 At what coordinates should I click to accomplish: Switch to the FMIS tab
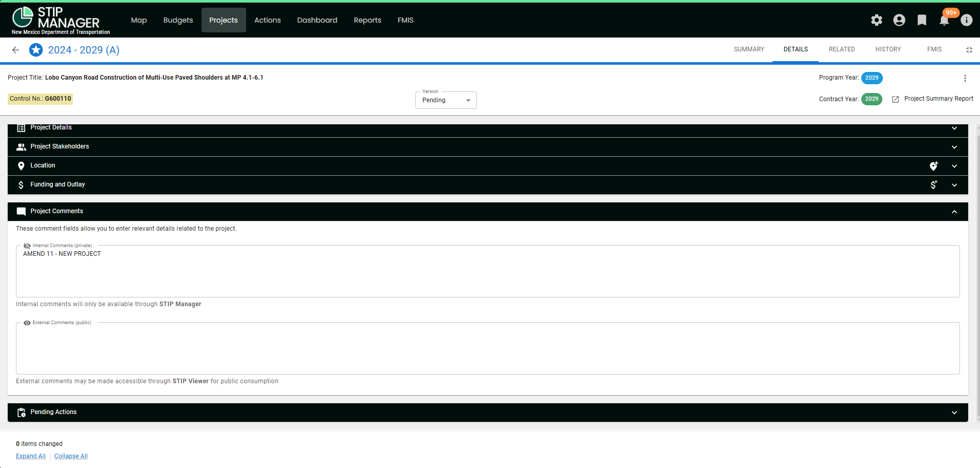[934, 49]
